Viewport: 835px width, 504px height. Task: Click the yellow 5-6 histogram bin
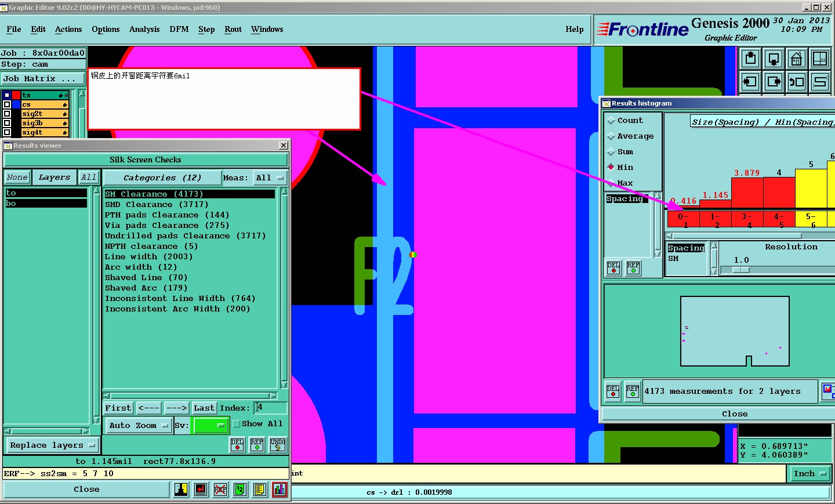coord(811,219)
